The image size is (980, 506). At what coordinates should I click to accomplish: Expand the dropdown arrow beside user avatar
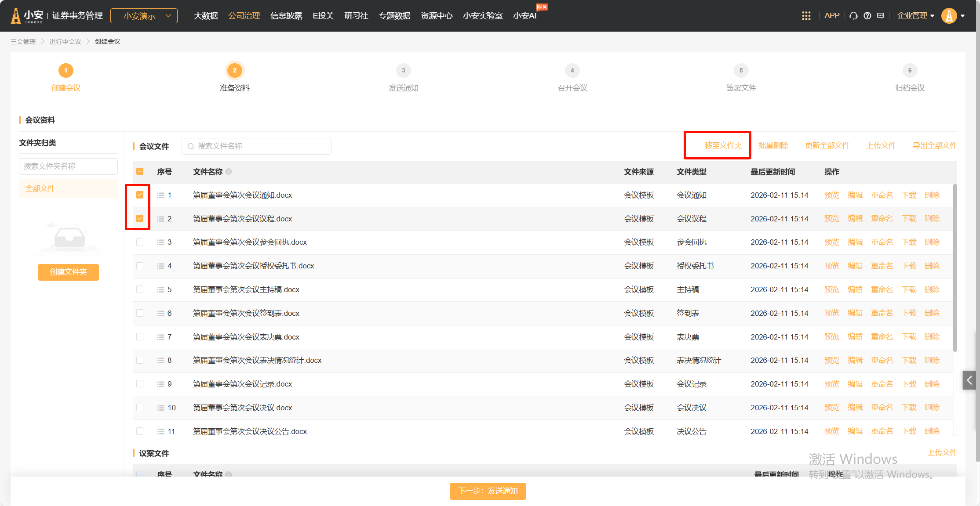point(963,16)
